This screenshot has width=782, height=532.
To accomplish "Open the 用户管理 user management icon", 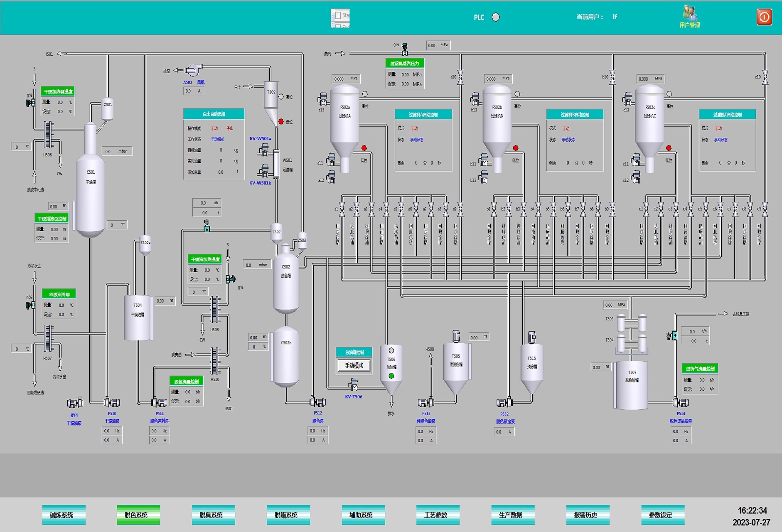I will (x=690, y=17).
